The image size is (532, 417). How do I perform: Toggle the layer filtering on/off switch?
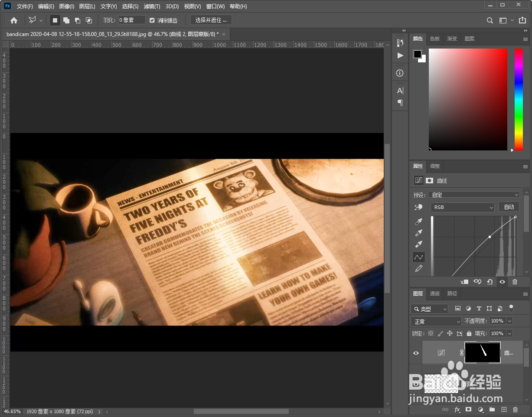511,308
